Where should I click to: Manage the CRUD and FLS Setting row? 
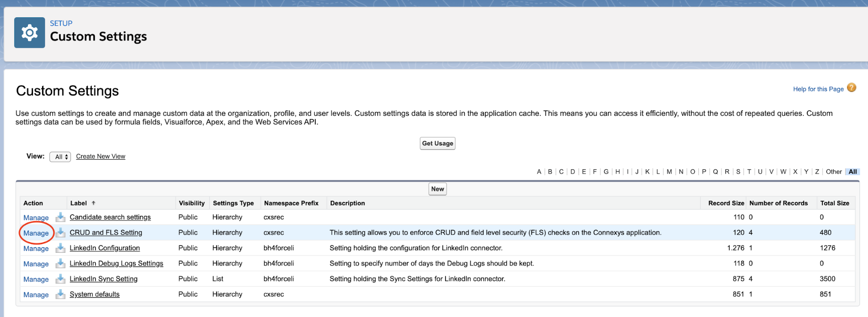click(36, 233)
